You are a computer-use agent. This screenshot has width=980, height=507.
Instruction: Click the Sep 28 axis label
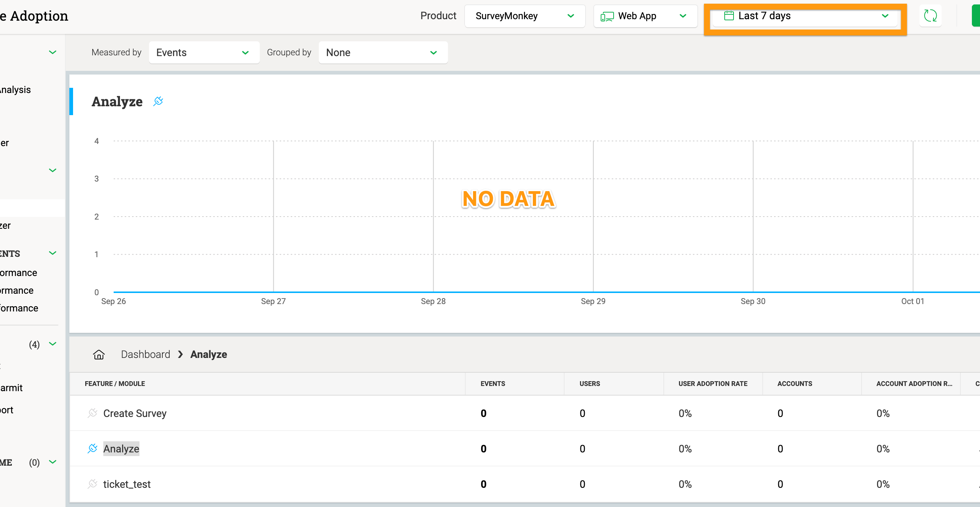pyautogui.click(x=433, y=301)
